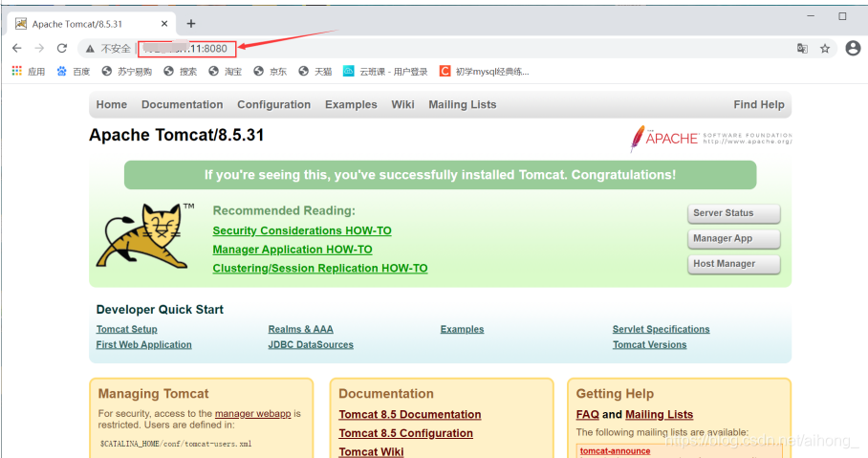Click the $CATALINA_HOME/conf/tomcat-users.xml text

point(176,444)
